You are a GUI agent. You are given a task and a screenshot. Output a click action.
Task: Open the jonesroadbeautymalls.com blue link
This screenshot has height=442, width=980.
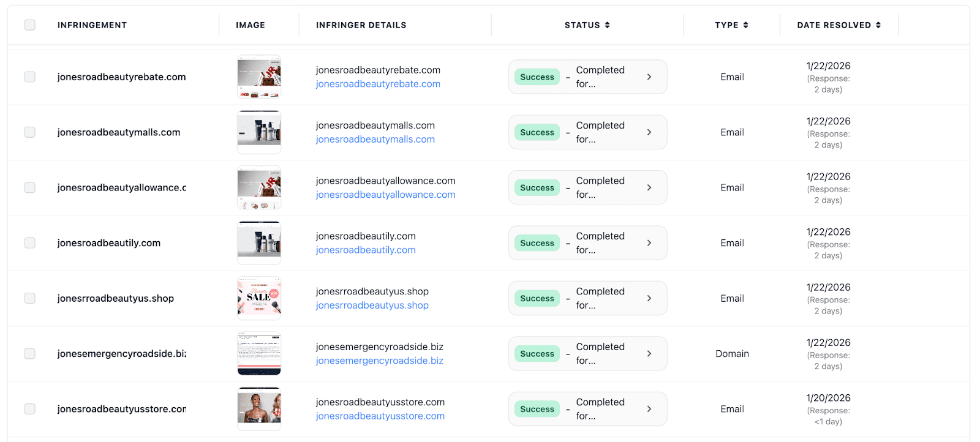pyautogui.click(x=375, y=140)
